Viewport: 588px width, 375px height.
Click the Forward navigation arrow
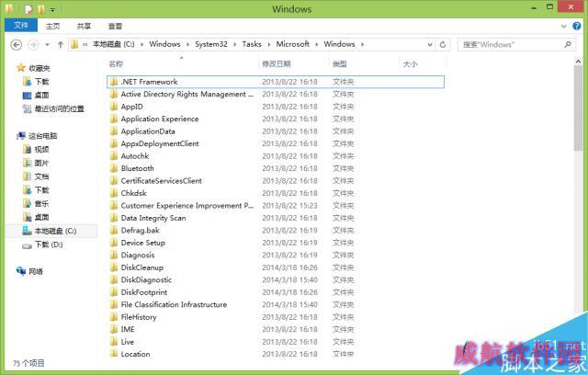[33, 45]
